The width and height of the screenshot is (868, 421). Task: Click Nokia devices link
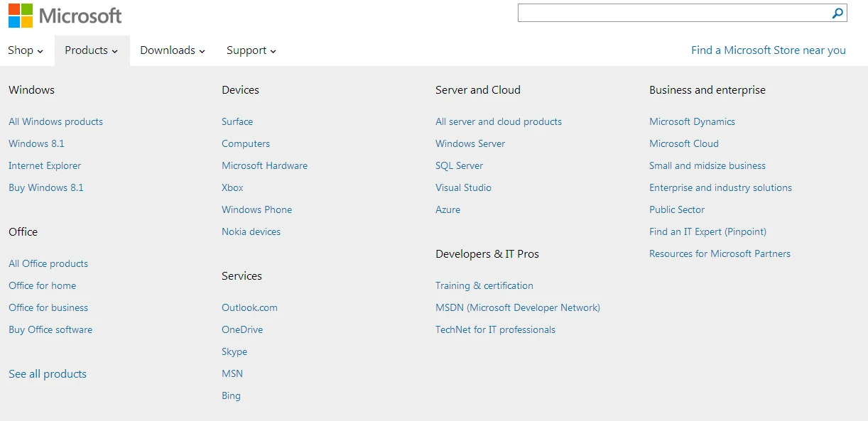[x=251, y=231]
